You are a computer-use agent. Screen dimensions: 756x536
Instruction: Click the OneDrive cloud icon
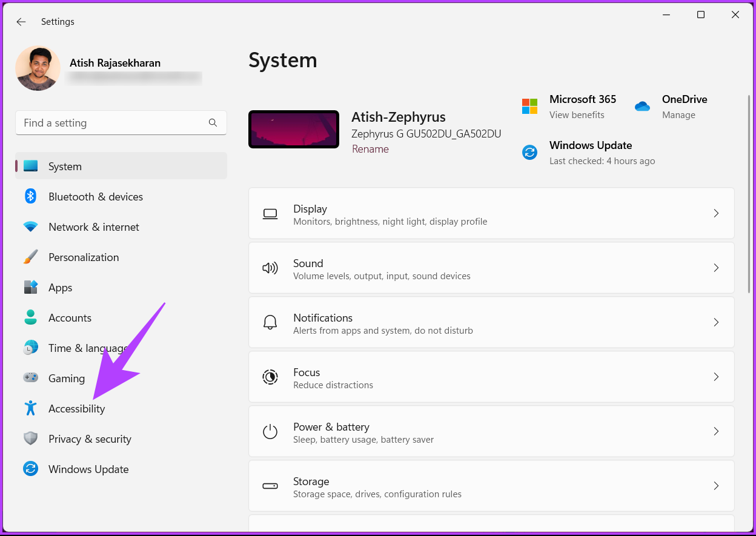(x=642, y=107)
